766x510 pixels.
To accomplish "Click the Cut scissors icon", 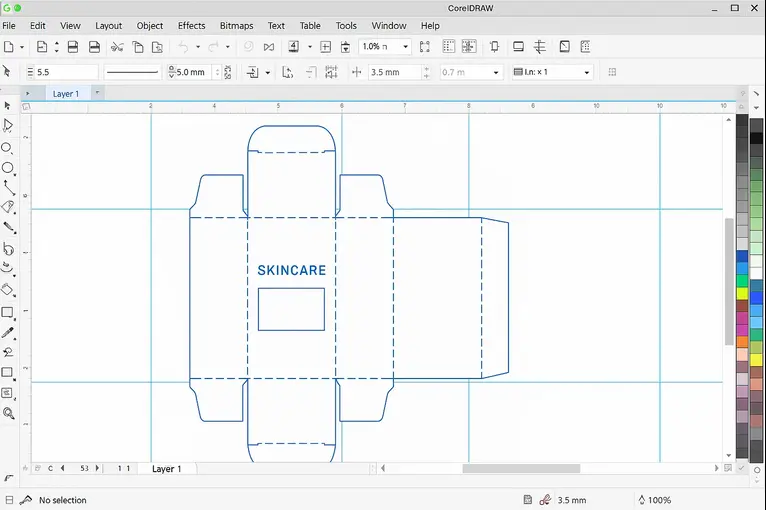I will (x=117, y=47).
